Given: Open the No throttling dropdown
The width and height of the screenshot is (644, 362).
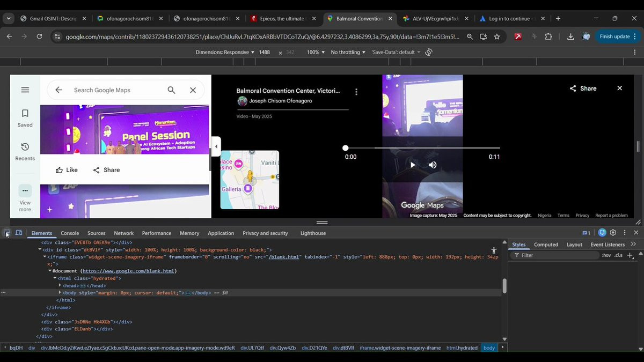Looking at the screenshot, I should pyautogui.click(x=348, y=52).
